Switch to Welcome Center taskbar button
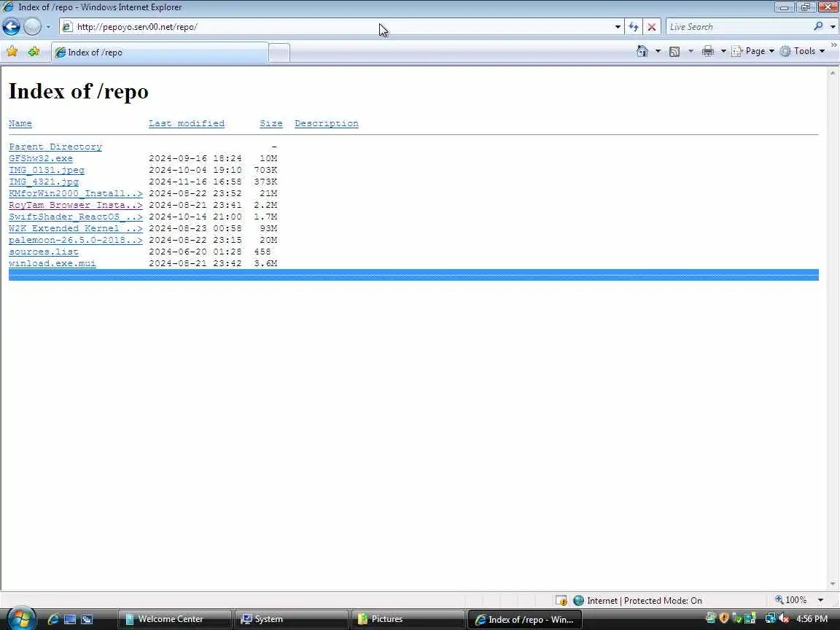This screenshot has width=840, height=630. pos(175,619)
